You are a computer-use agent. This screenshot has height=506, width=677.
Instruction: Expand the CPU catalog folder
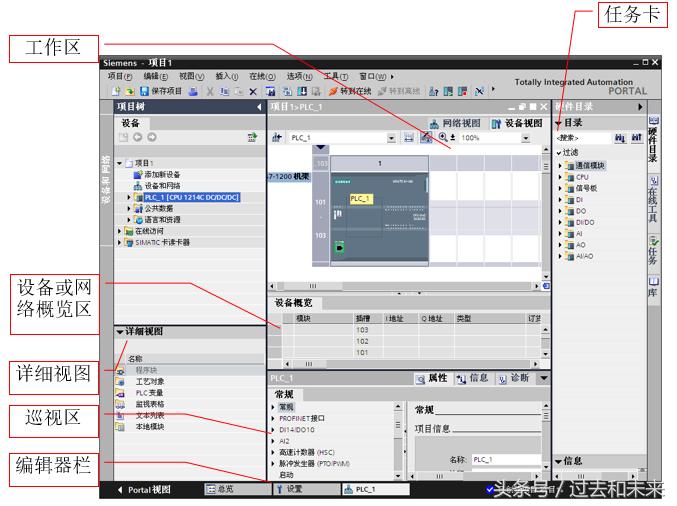click(560, 177)
